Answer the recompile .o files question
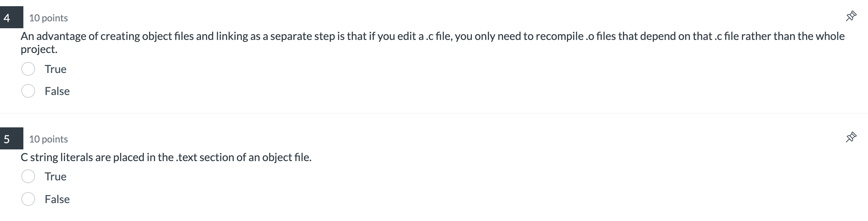Screen dimensions: 868x221 [x=29, y=69]
